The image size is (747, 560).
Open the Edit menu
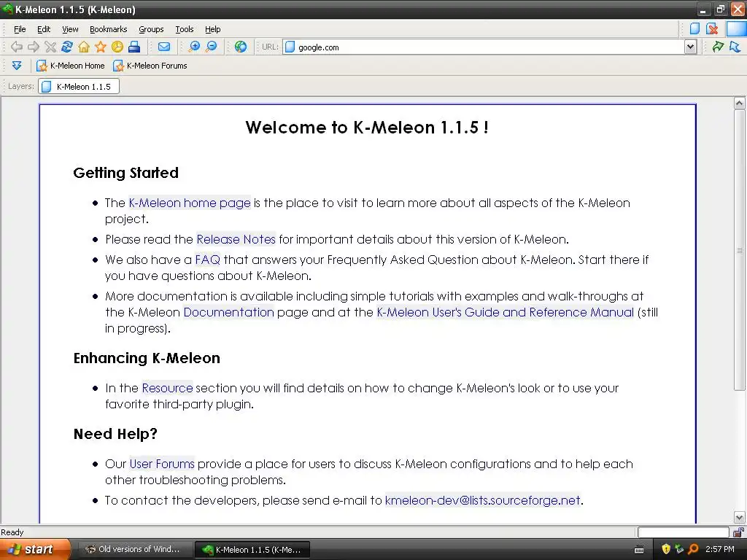[44, 29]
